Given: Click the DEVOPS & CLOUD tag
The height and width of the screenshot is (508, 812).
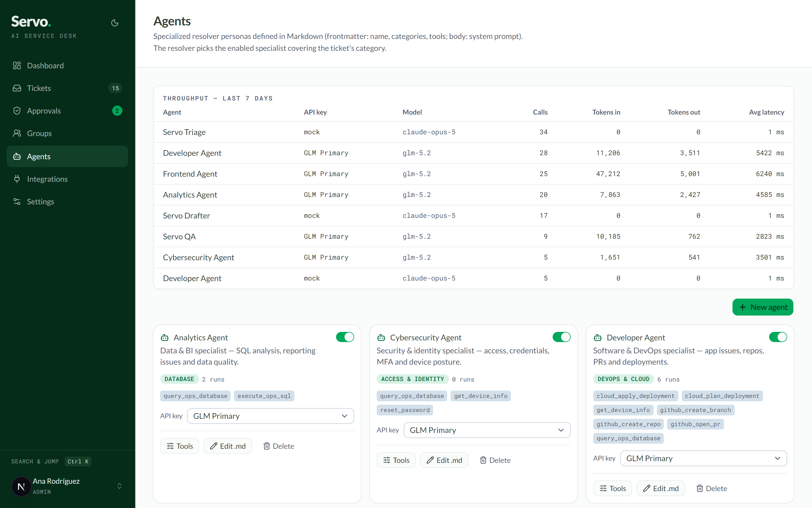Looking at the screenshot, I should pos(623,379).
